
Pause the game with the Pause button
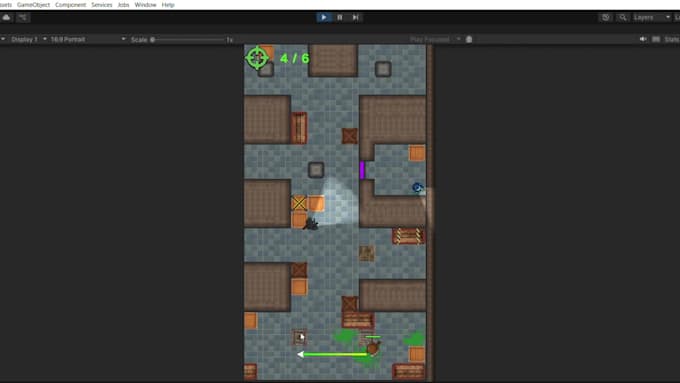click(340, 17)
